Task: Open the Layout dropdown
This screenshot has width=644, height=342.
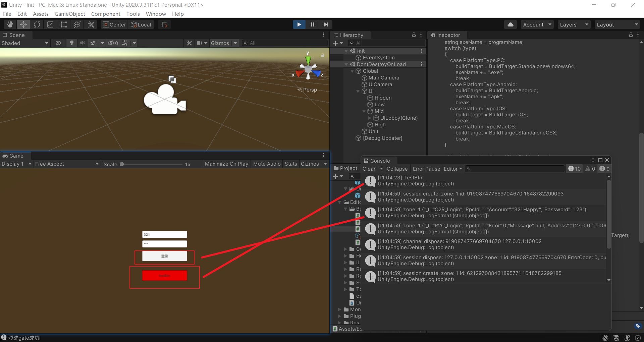Action: pyautogui.click(x=617, y=24)
